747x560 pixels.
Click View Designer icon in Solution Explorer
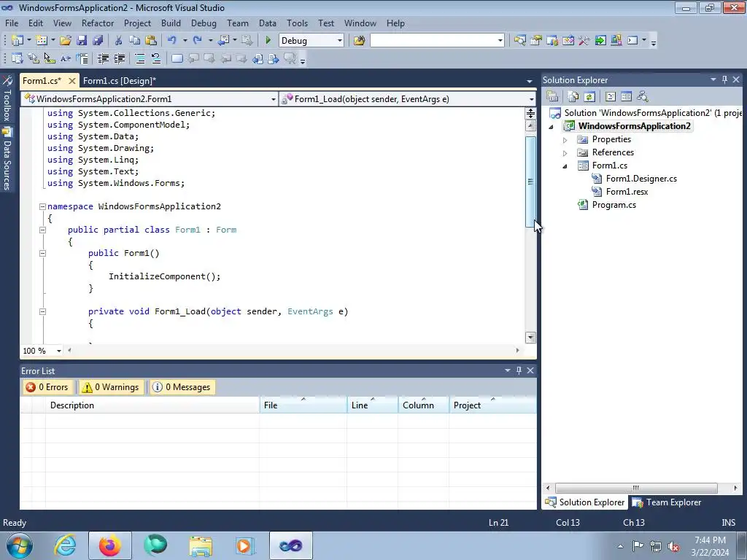(627, 97)
